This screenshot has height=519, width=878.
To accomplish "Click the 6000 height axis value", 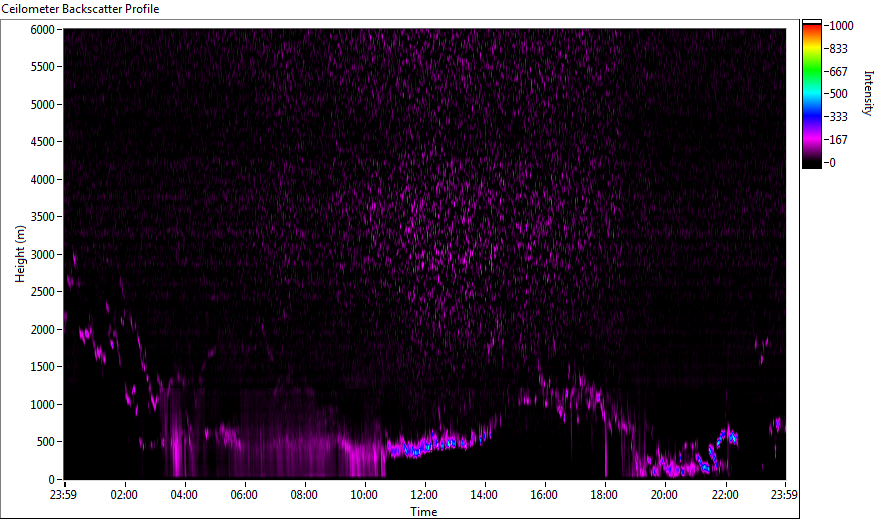I will [x=43, y=30].
